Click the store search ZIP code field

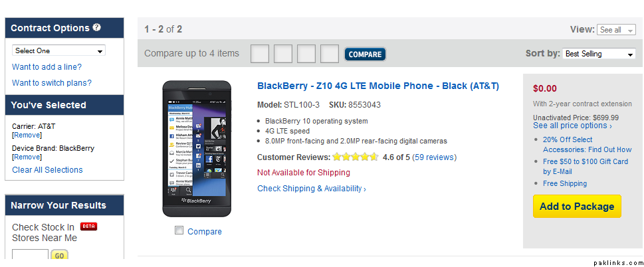30,256
